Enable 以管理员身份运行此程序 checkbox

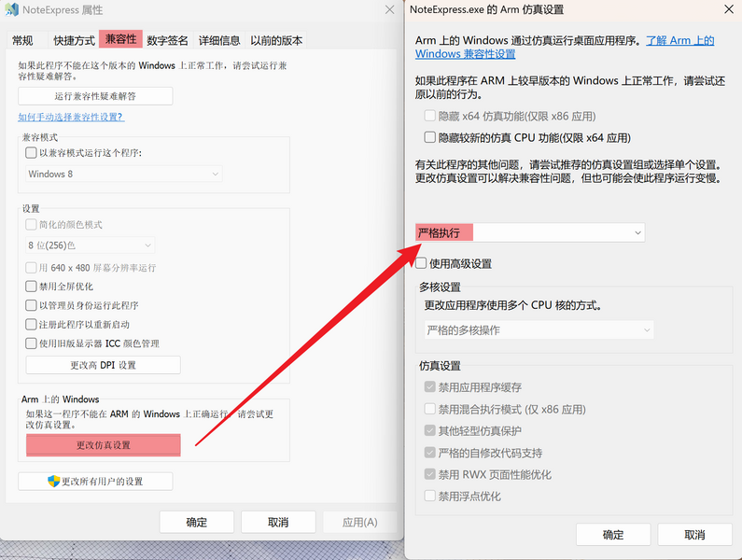click(x=31, y=305)
